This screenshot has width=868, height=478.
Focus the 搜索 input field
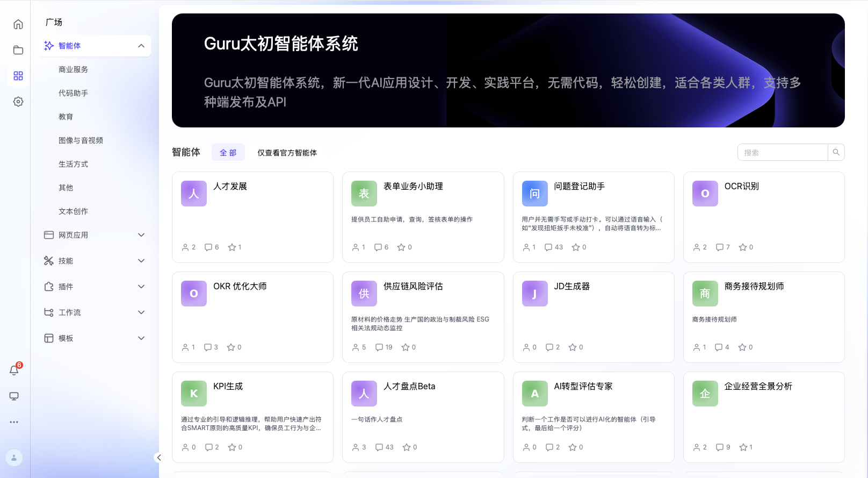click(783, 152)
